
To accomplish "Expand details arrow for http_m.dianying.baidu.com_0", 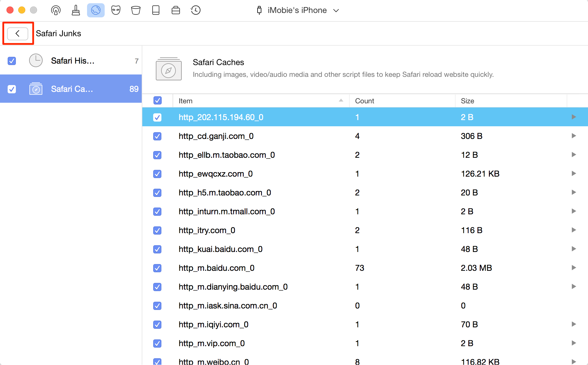I will [574, 286].
